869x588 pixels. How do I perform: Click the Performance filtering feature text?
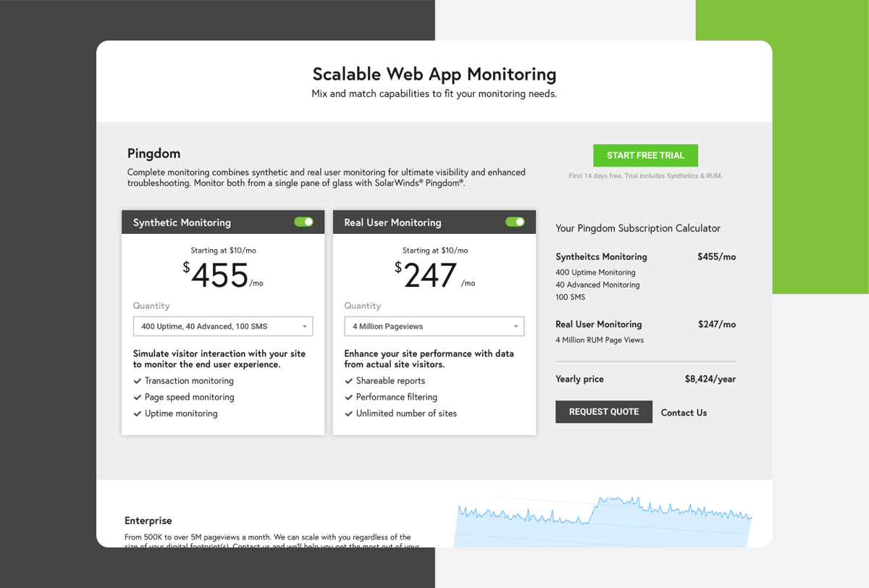click(397, 398)
